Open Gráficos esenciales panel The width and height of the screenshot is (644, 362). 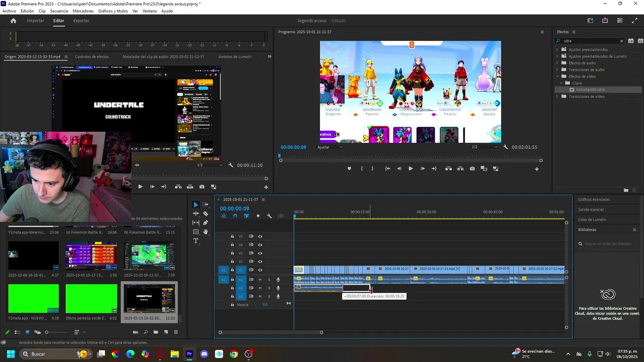pyautogui.click(x=594, y=200)
